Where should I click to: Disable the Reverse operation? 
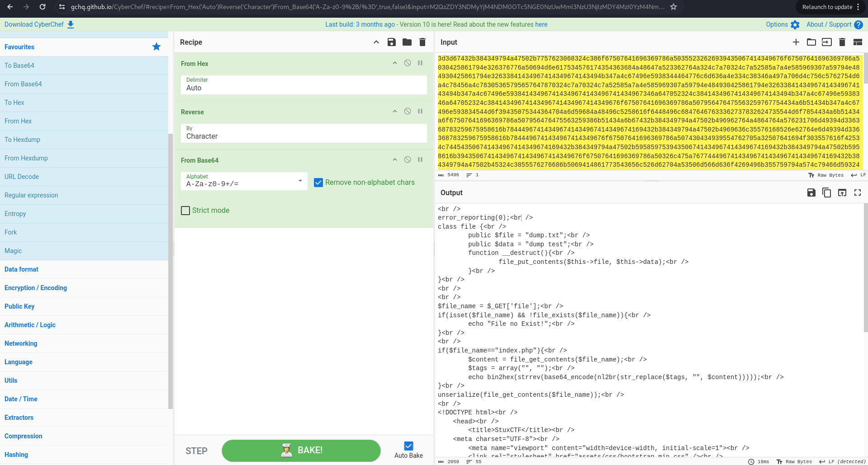click(408, 112)
